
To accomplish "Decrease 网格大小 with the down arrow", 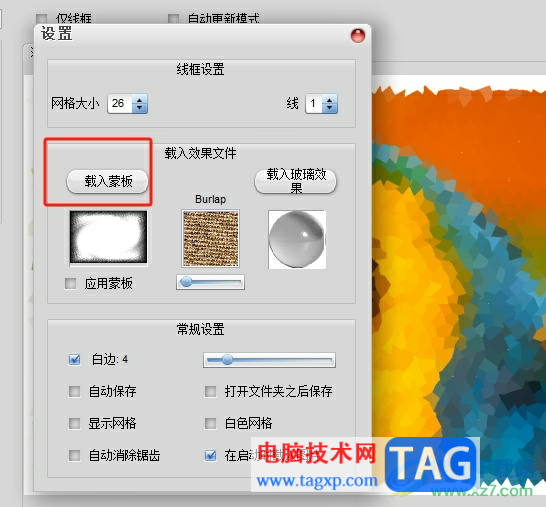I will (140, 108).
